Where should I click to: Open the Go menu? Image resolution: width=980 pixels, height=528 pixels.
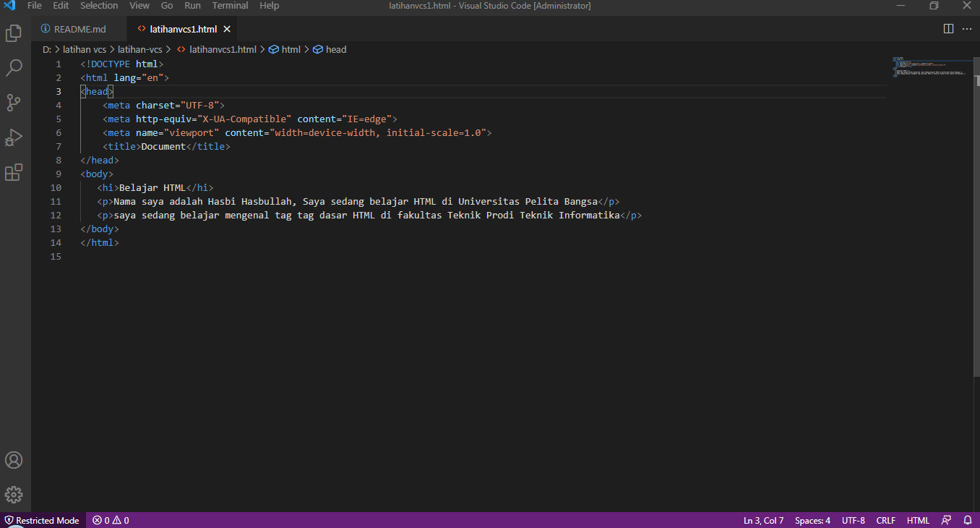(167, 6)
